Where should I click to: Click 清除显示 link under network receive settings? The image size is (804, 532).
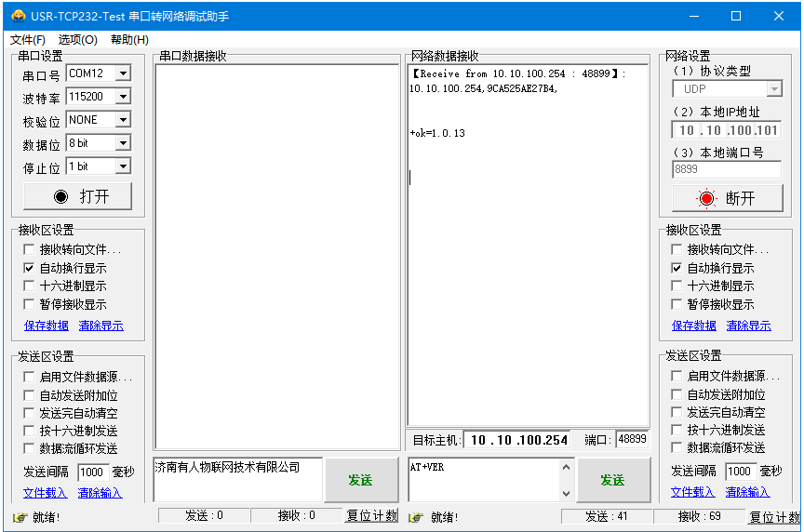click(x=748, y=326)
